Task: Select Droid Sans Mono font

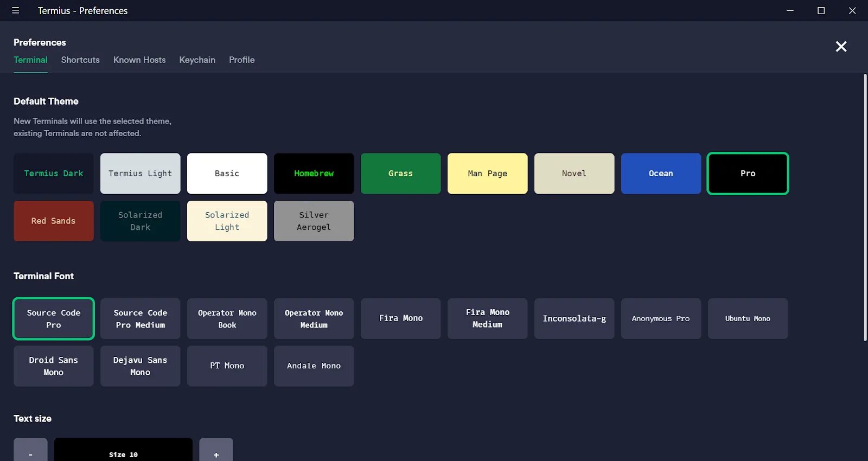Action: tap(54, 366)
